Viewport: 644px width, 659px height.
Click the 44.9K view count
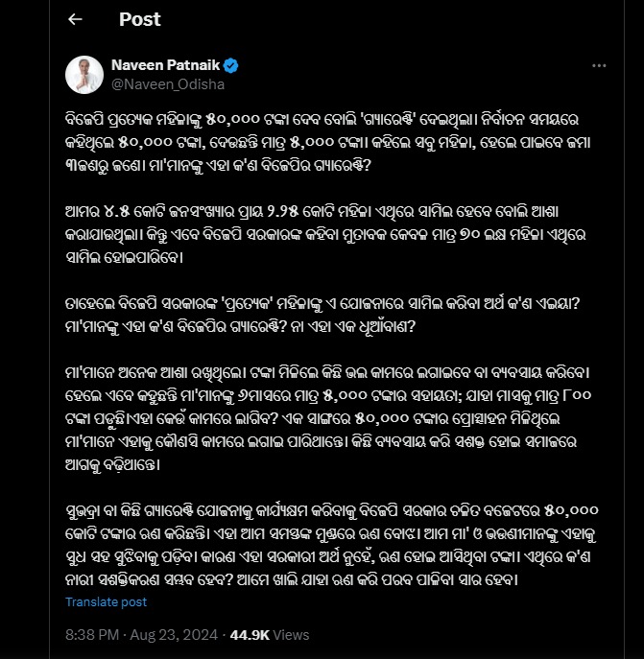point(250,634)
